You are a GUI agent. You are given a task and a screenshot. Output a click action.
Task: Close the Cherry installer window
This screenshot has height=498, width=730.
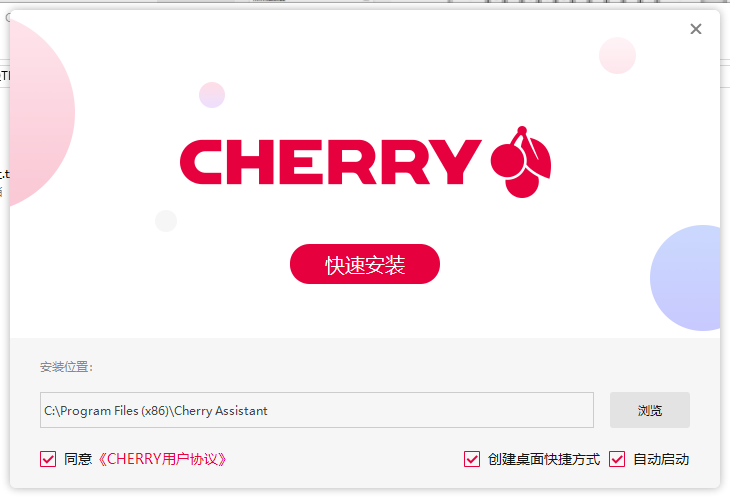(x=696, y=29)
